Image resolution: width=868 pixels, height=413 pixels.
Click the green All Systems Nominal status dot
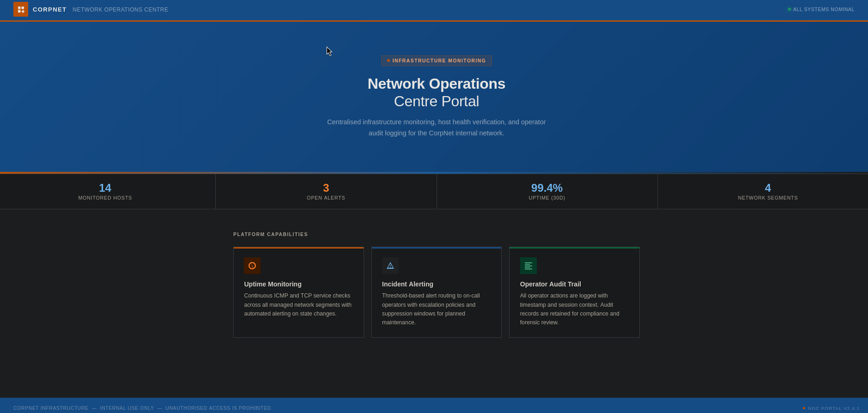tap(789, 9)
